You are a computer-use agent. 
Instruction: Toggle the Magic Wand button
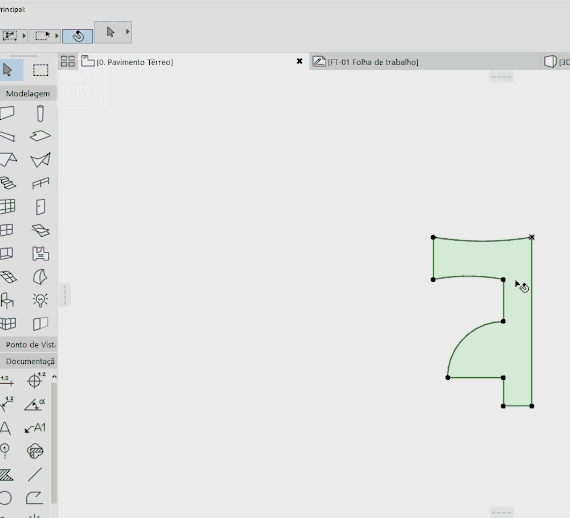77,36
